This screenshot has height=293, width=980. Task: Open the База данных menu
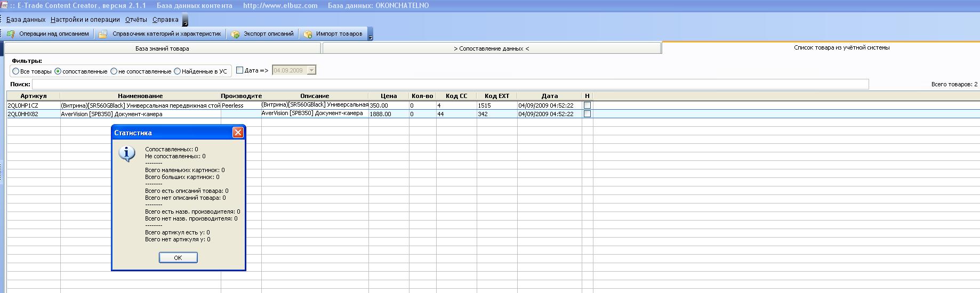coord(26,20)
